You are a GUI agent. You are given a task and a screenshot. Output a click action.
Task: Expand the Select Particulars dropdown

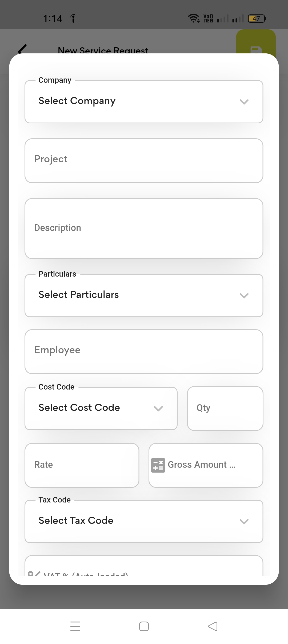pyautogui.click(x=144, y=295)
